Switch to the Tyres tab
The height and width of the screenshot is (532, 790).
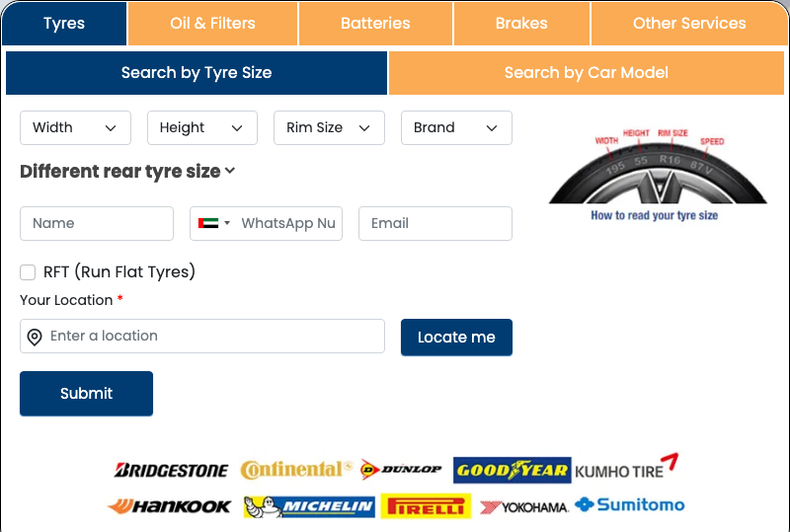point(64,23)
